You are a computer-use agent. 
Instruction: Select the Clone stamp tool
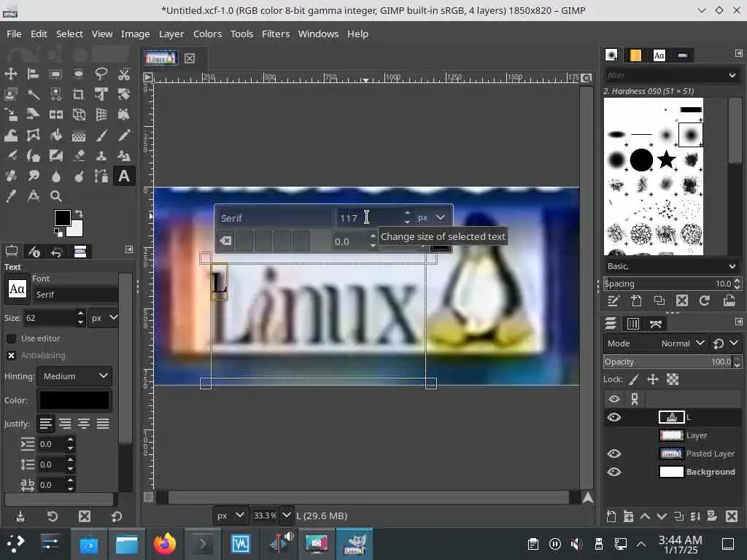tap(101, 156)
